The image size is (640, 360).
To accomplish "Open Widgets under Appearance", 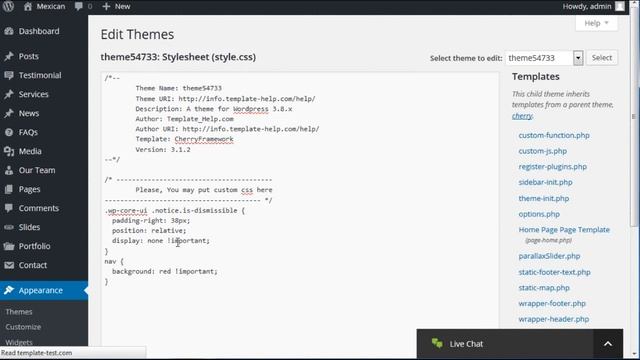I will 19,342.
